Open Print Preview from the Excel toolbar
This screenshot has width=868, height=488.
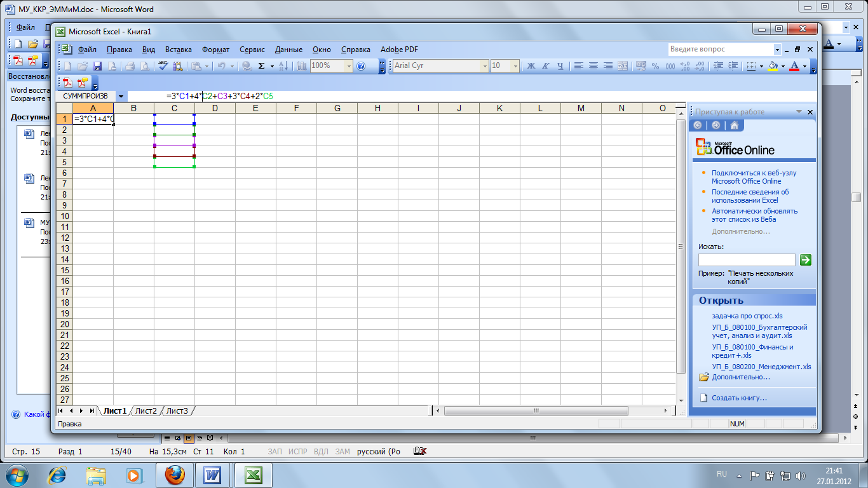(x=144, y=65)
